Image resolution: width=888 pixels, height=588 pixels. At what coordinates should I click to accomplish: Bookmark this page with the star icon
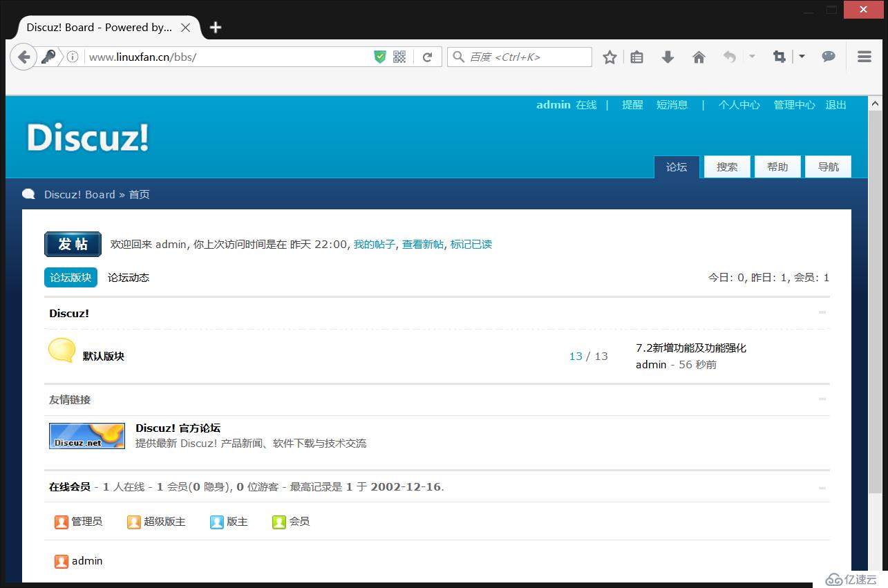coord(610,57)
